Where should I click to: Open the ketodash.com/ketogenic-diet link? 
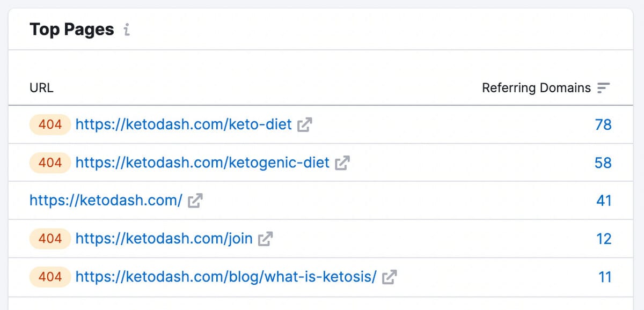tap(202, 163)
